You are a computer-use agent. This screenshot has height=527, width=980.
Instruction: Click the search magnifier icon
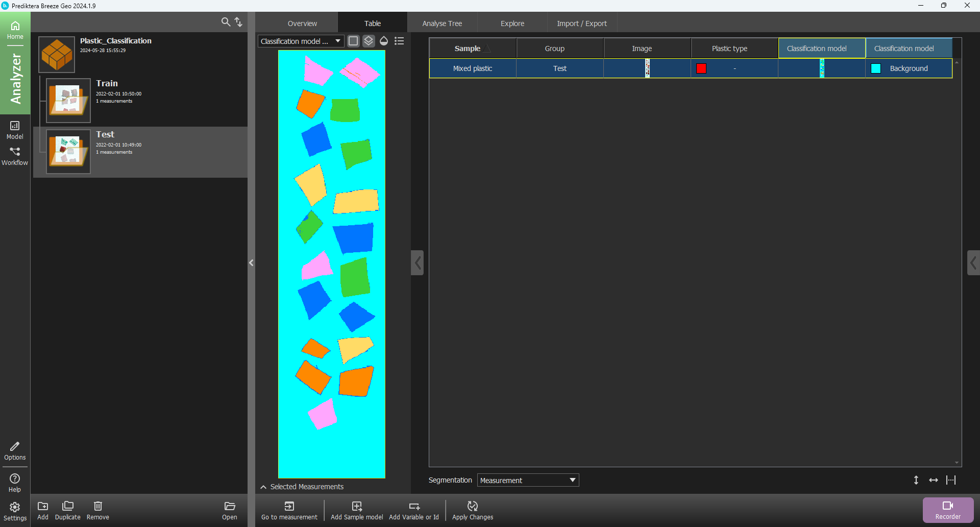pyautogui.click(x=226, y=22)
